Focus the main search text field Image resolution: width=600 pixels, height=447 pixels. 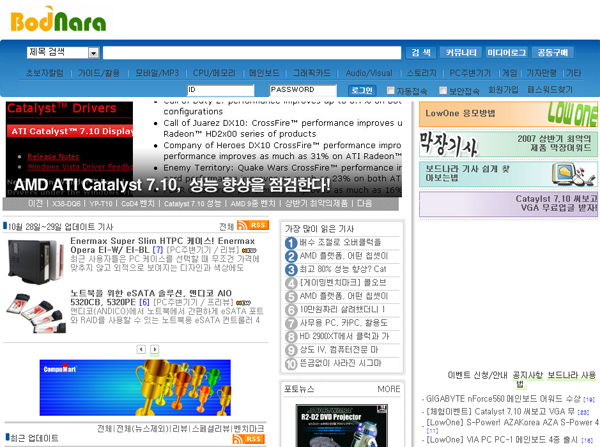click(252, 53)
